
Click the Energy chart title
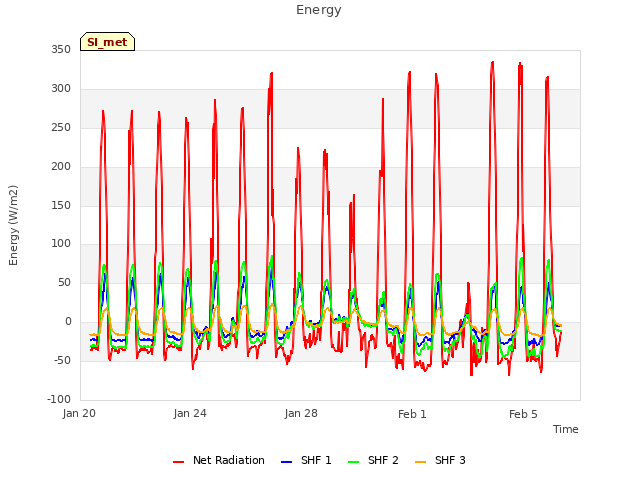319,10
